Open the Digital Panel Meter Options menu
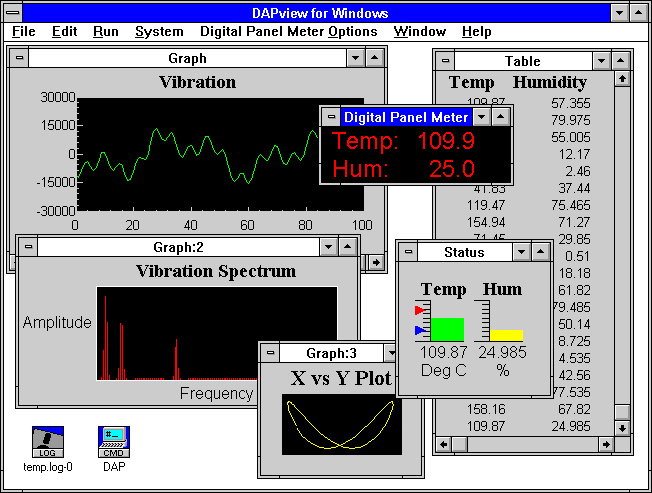The image size is (652, 493). pyautogui.click(x=288, y=31)
